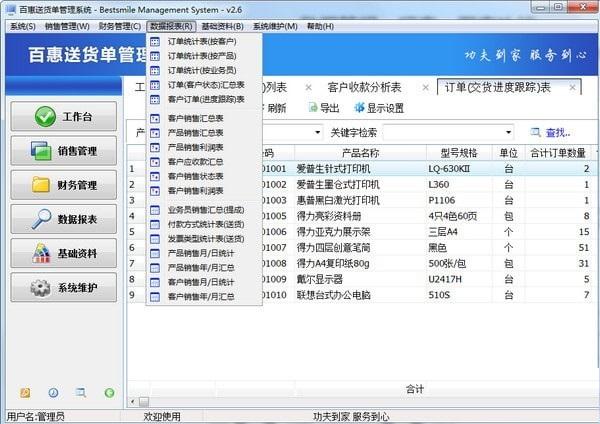Close the partially hidden 列表 tab
This screenshot has width=600, height=424.
coord(308,88)
